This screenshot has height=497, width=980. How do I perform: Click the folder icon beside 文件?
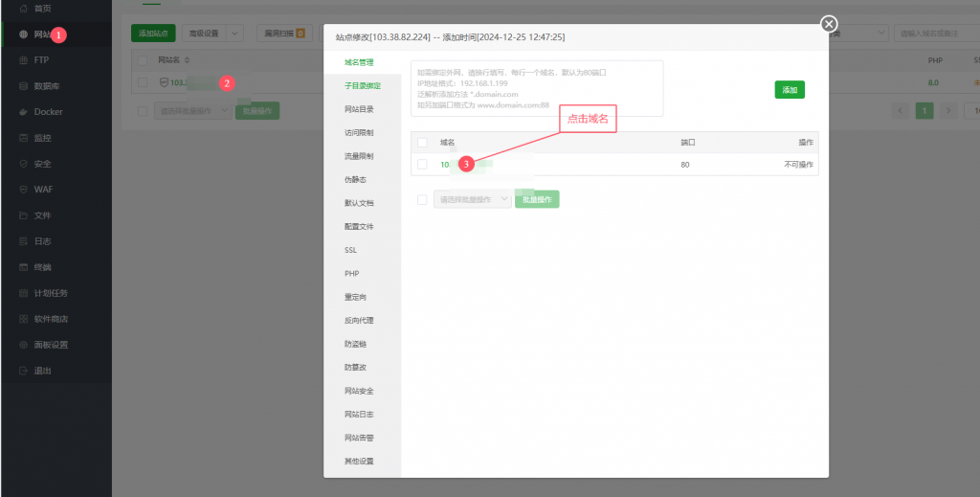(24, 215)
